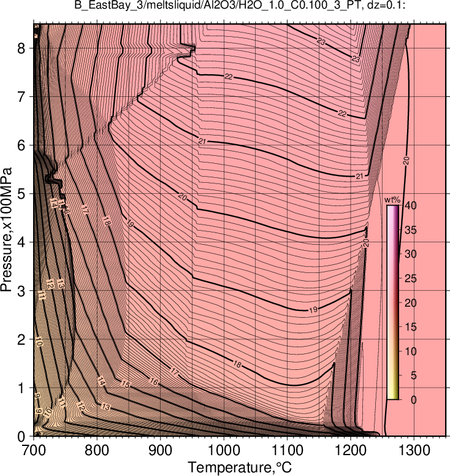Click contour label 22 above the 1000°C gridline

tap(229, 77)
